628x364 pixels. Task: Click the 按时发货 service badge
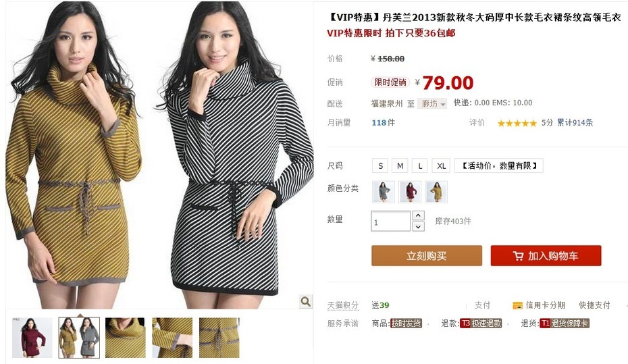coord(406,323)
